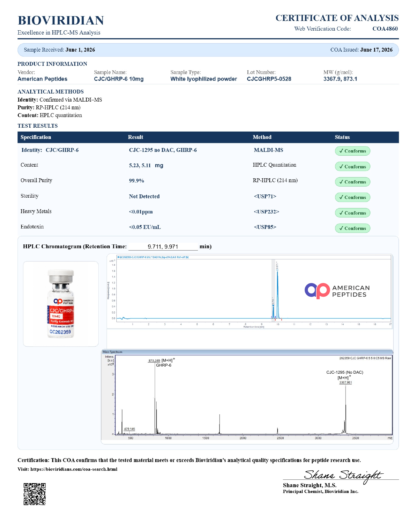This screenshot has height=532, width=411.
Task: Click the 99.9% purity result
Action: pyautogui.click(x=136, y=181)
